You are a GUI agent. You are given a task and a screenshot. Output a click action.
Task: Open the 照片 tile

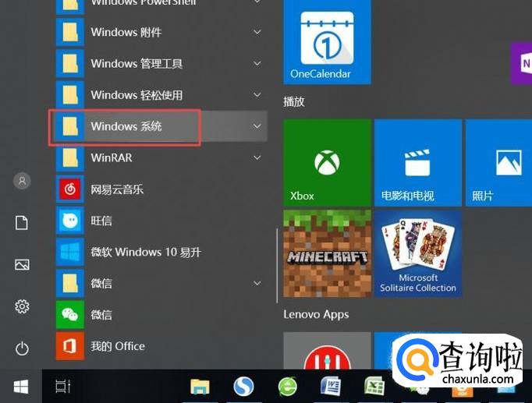tap(498, 163)
